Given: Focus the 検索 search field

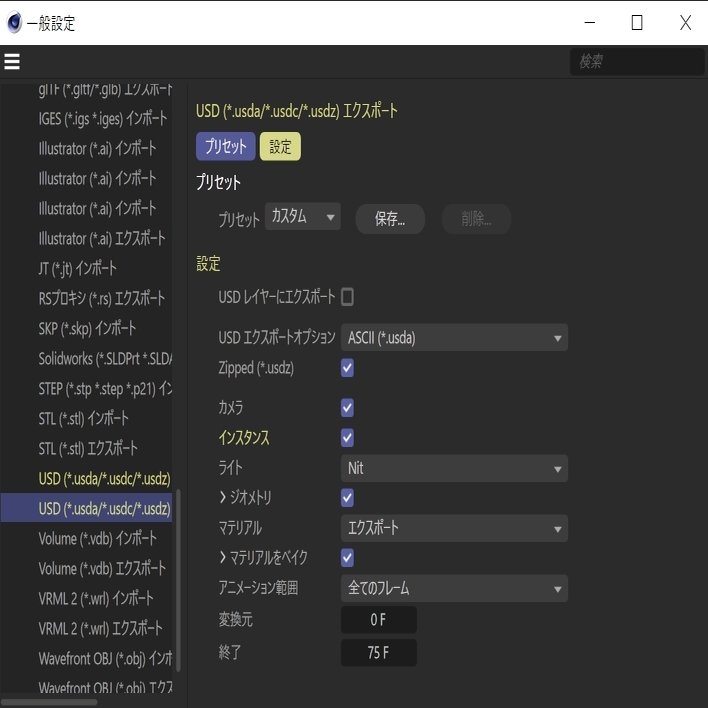Looking at the screenshot, I should [637, 61].
